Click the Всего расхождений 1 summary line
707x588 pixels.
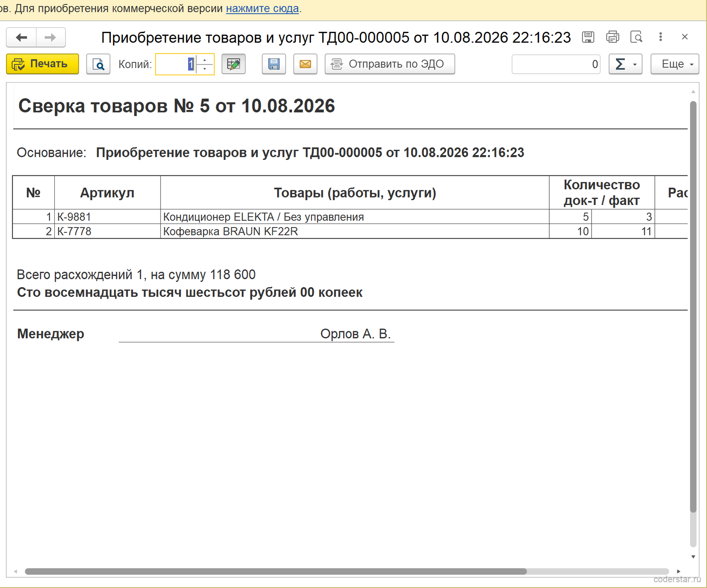tap(136, 275)
